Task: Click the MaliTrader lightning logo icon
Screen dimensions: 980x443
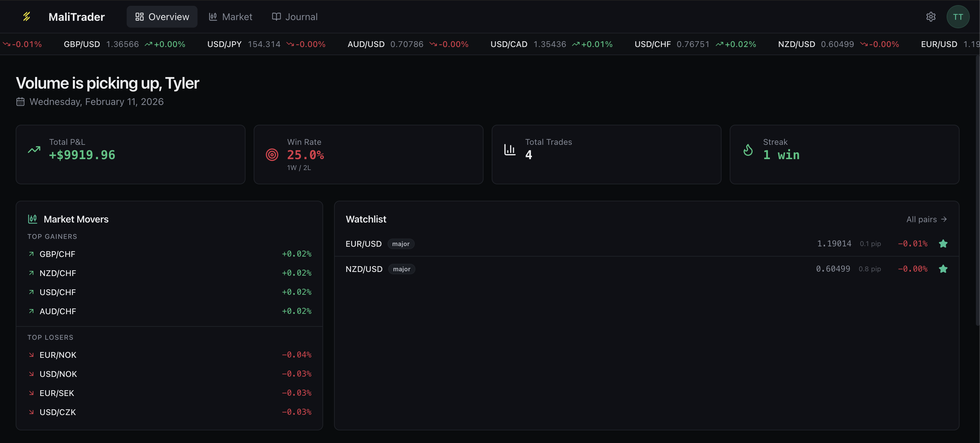Action: (x=27, y=16)
